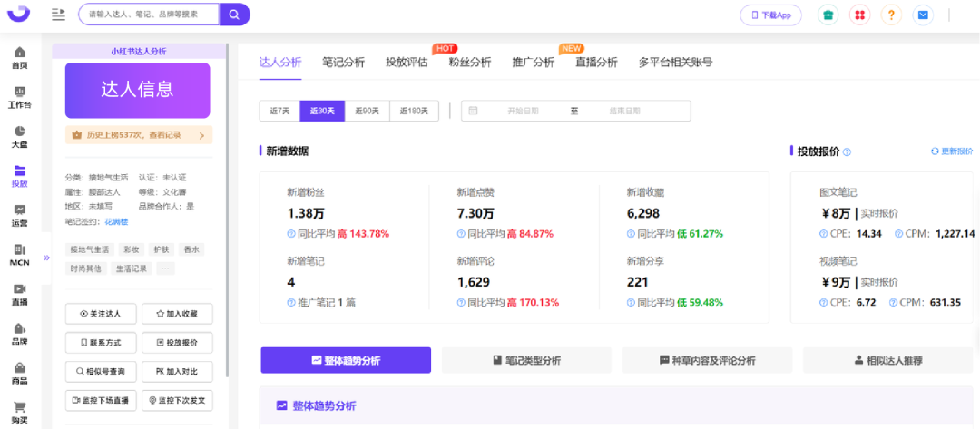Select the 近90天 time range
This screenshot has width=980, height=429.
[367, 111]
